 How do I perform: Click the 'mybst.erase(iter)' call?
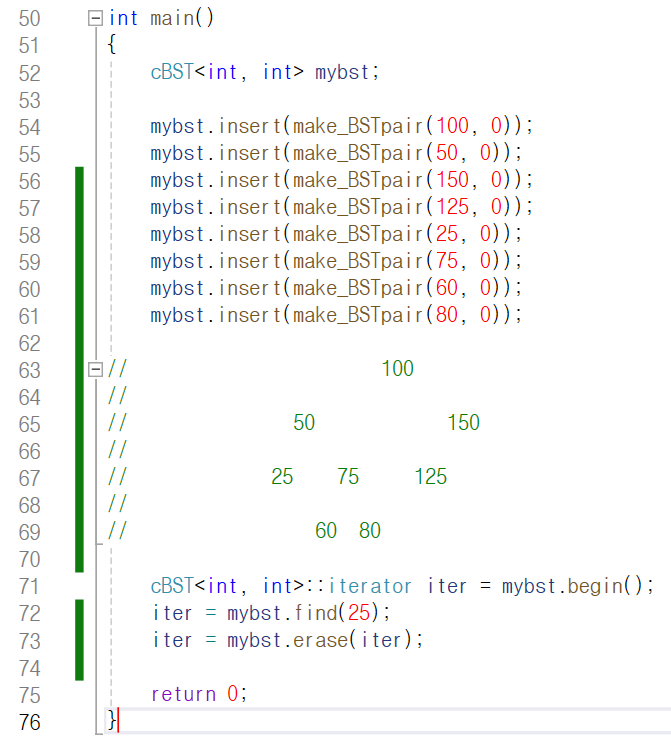click(x=320, y=640)
